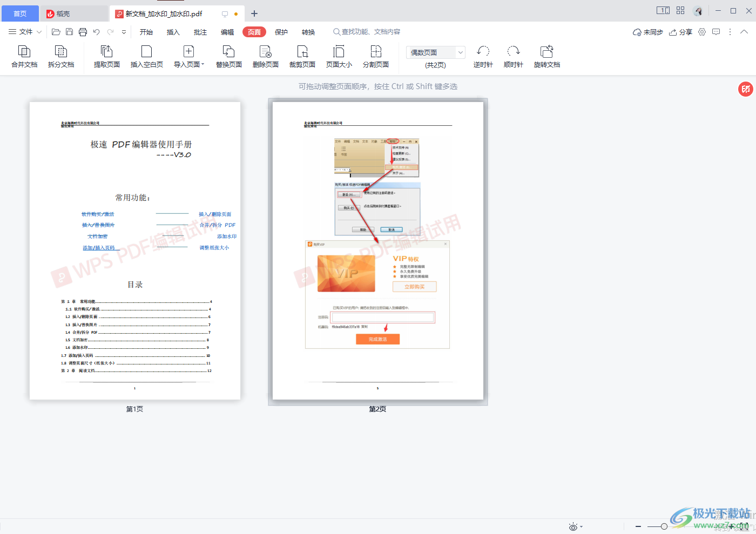Open the Page Size (页面大小) tool
Image resolution: width=756 pixels, height=534 pixels.
click(x=339, y=56)
